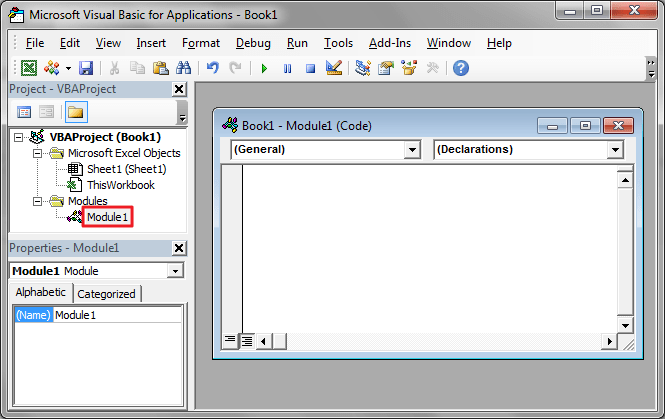Open the View menu
Screen dimensions: 665x419
[108, 43]
